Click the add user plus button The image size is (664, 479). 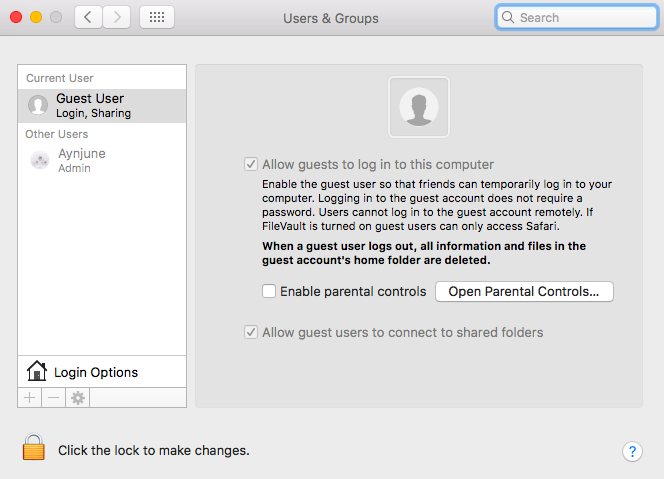coord(29,398)
